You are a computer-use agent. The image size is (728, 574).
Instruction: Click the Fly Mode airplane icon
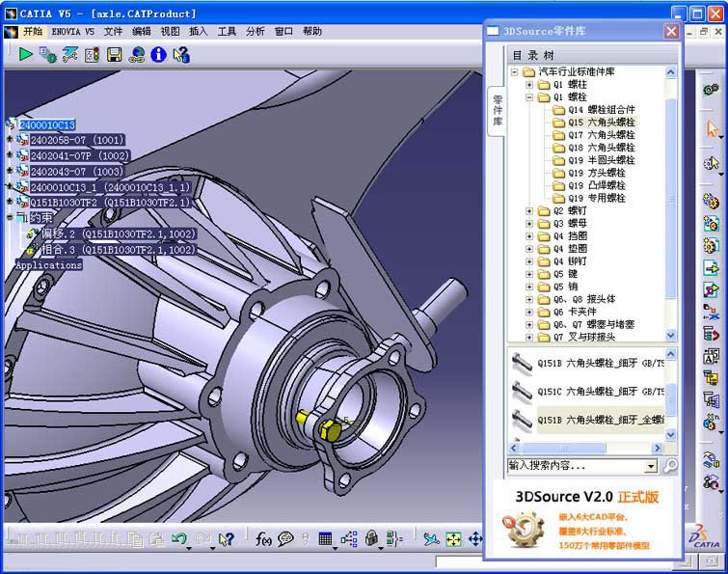pos(431,538)
